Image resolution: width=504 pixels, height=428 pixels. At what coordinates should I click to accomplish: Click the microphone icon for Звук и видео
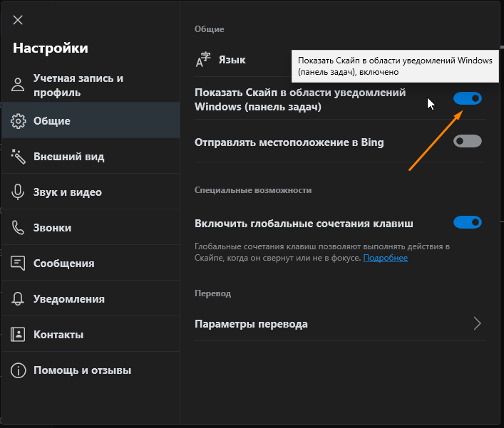18,192
